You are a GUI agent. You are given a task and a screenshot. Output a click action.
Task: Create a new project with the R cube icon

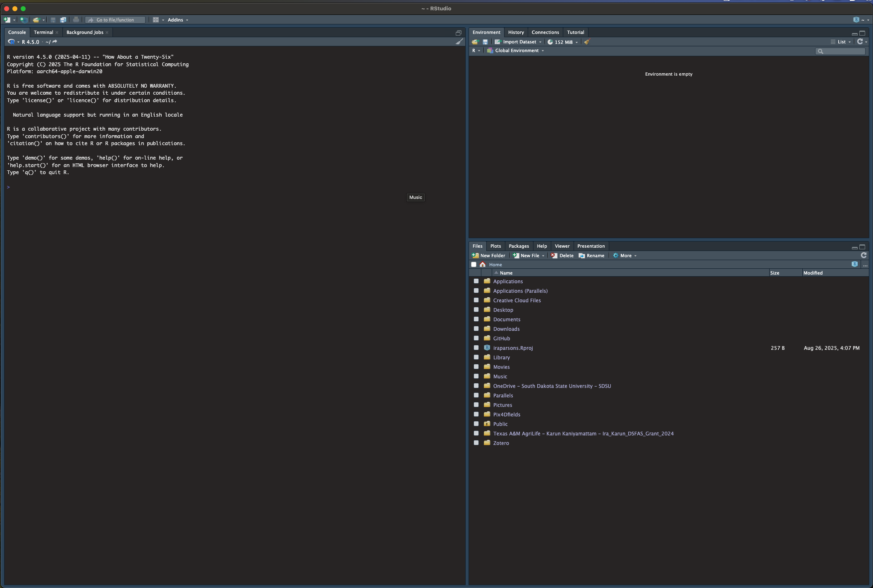[24, 20]
